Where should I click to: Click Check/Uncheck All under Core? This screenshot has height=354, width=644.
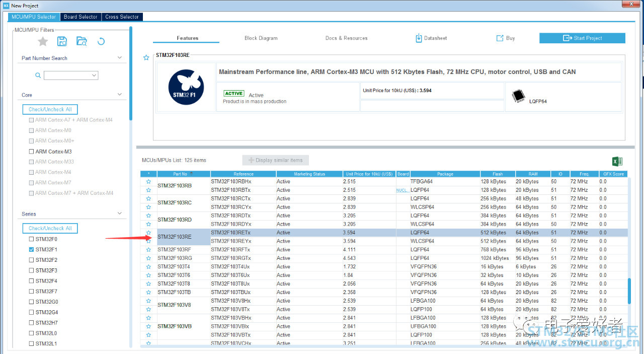(x=50, y=109)
